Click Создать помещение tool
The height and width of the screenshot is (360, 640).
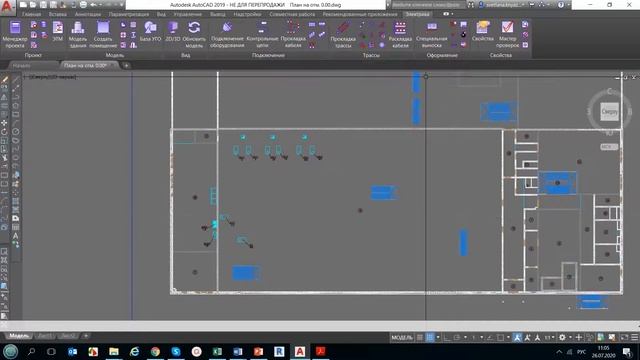103,35
